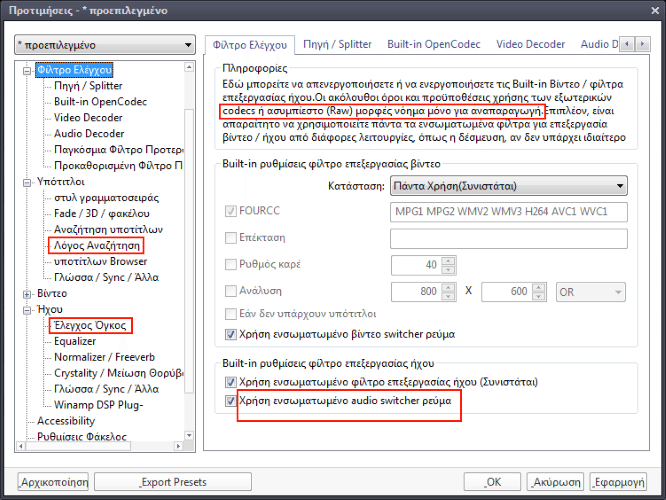Select Accessibility in the tree
This screenshot has width=666, height=500.
point(66,421)
